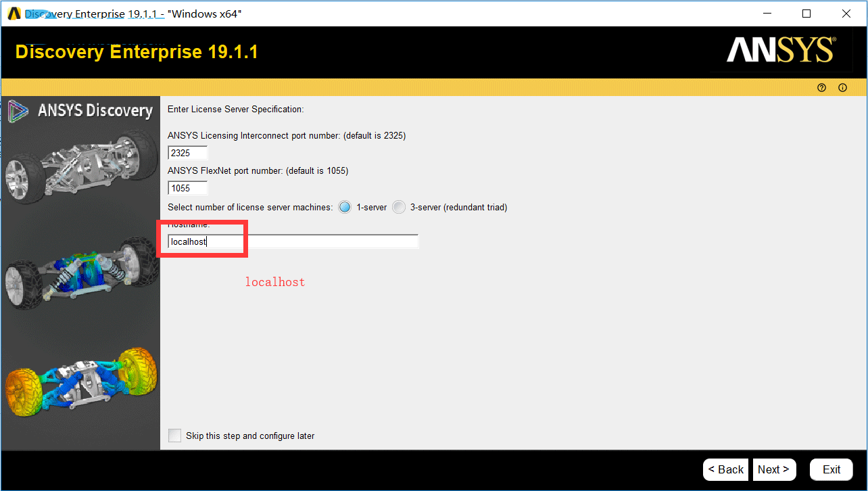Check Skip this step and configure later
The width and height of the screenshot is (868, 491).
coord(175,436)
